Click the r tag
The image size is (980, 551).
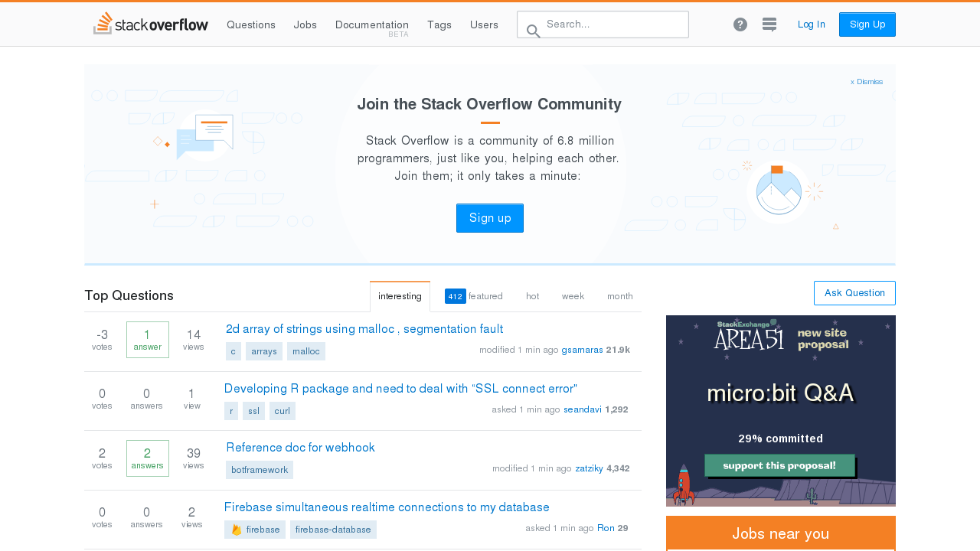231,411
